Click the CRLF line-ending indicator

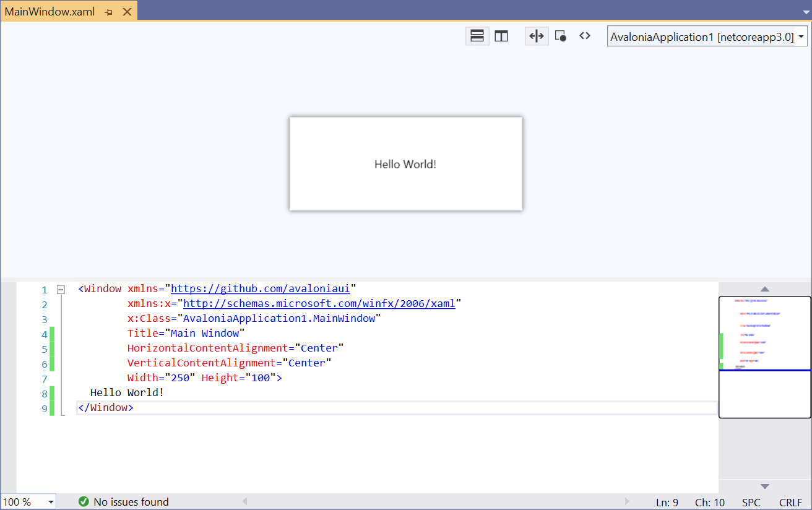point(790,502)
